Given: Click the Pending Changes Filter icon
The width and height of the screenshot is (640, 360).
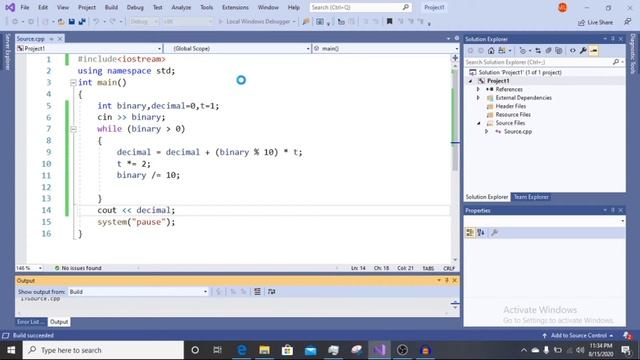Looking at the screenshot, I should pos(523,51).
